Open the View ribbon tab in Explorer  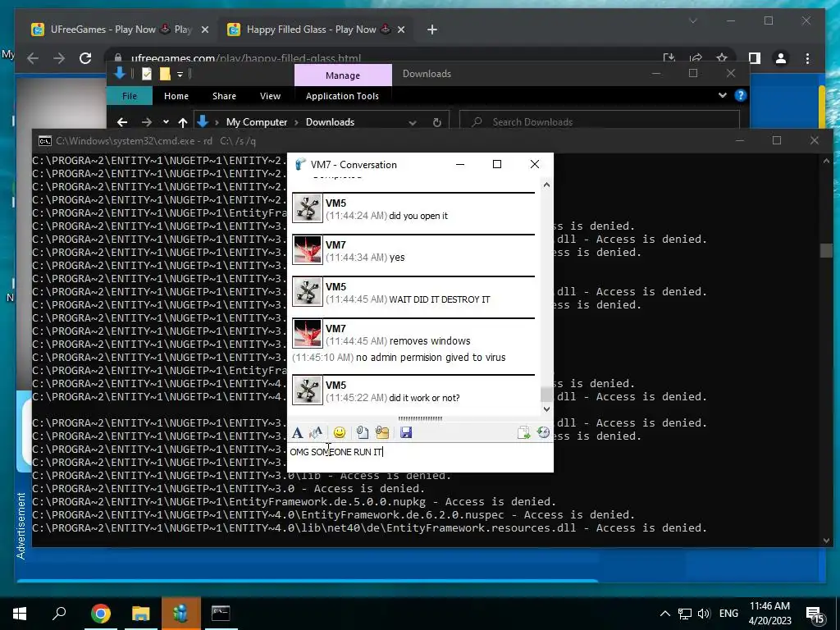(x=270, y=96)
